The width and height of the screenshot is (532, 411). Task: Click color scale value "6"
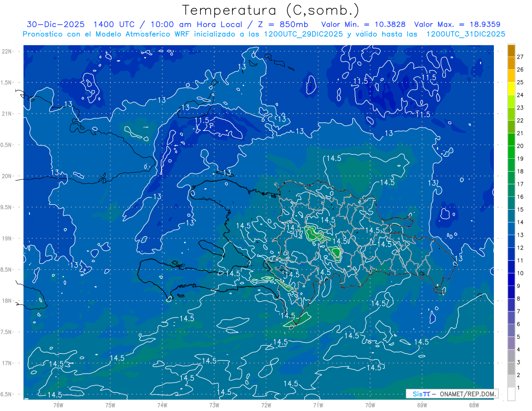pyautogui.click(x=519, y=324)
